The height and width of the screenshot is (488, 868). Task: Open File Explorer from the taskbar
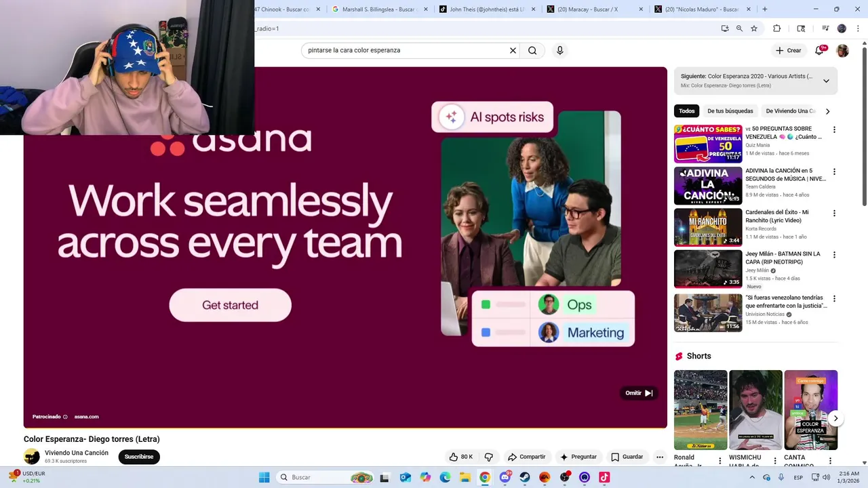click(x=465, y=477)
